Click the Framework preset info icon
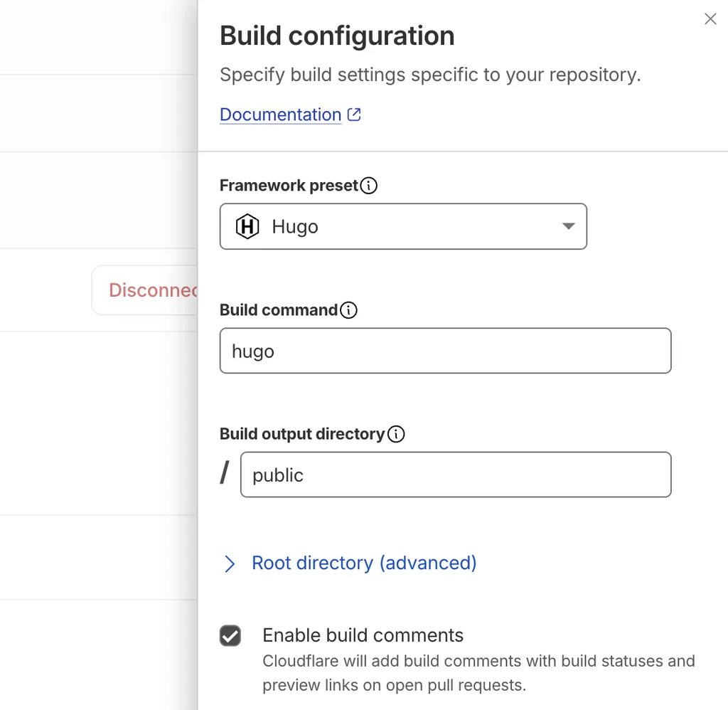The height and width of the screenshot is (710, 728). pos(369,186)
